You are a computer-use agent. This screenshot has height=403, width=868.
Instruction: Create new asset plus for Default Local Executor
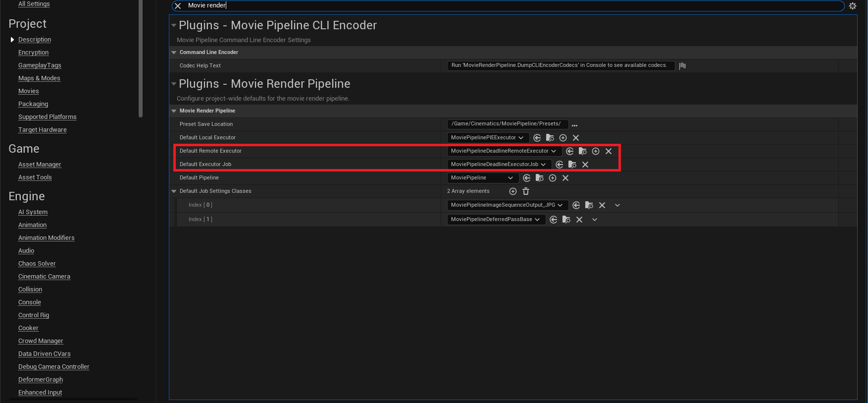[x=563, y=138]
